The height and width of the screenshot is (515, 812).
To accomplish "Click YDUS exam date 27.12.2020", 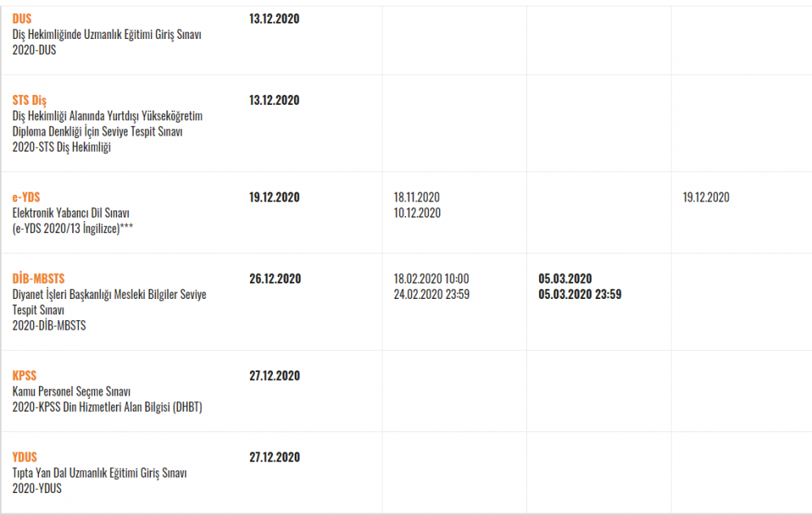I will (274, 457).
